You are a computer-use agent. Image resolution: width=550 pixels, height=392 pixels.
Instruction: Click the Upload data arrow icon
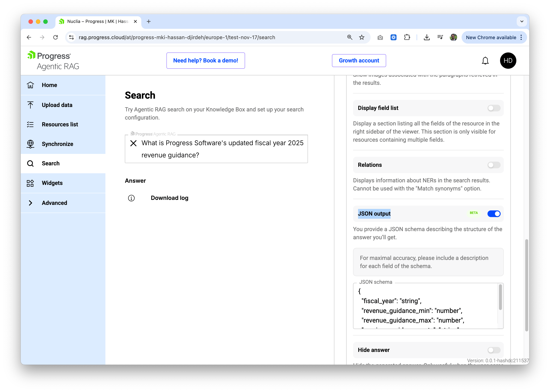[x=30, y=105]
